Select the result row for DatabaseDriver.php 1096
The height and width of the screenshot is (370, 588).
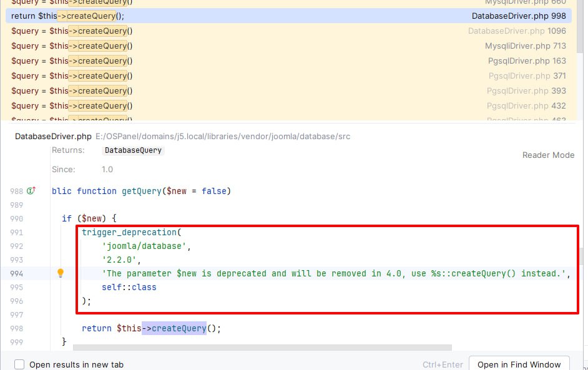coord(288,31)
